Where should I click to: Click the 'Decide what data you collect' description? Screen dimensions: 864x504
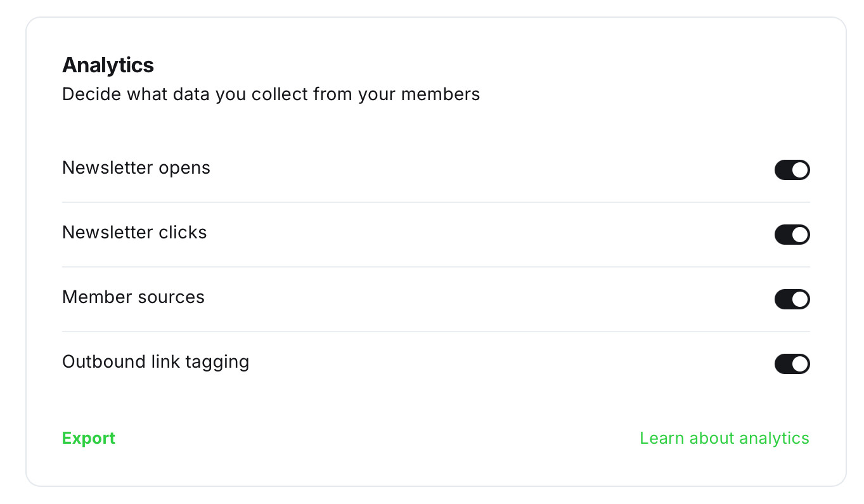pos(271,94)
